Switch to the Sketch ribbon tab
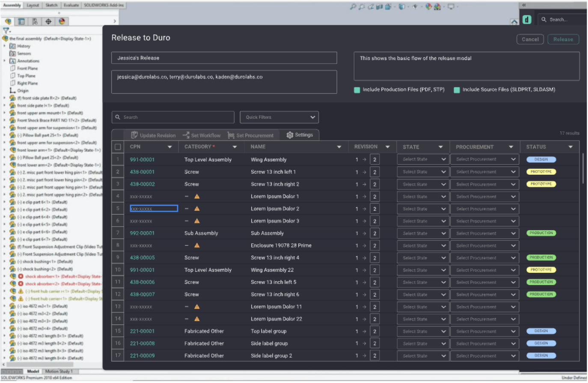The width and height of the screenshot is (588, 383). point(51,5)
